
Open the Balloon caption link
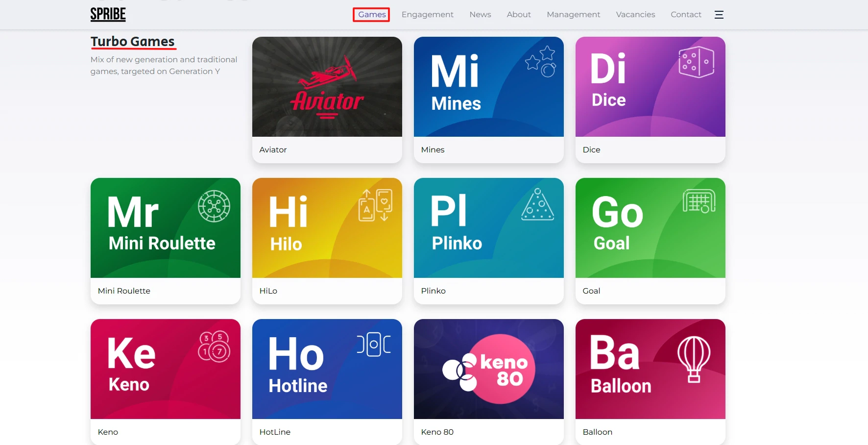point(597,432)
